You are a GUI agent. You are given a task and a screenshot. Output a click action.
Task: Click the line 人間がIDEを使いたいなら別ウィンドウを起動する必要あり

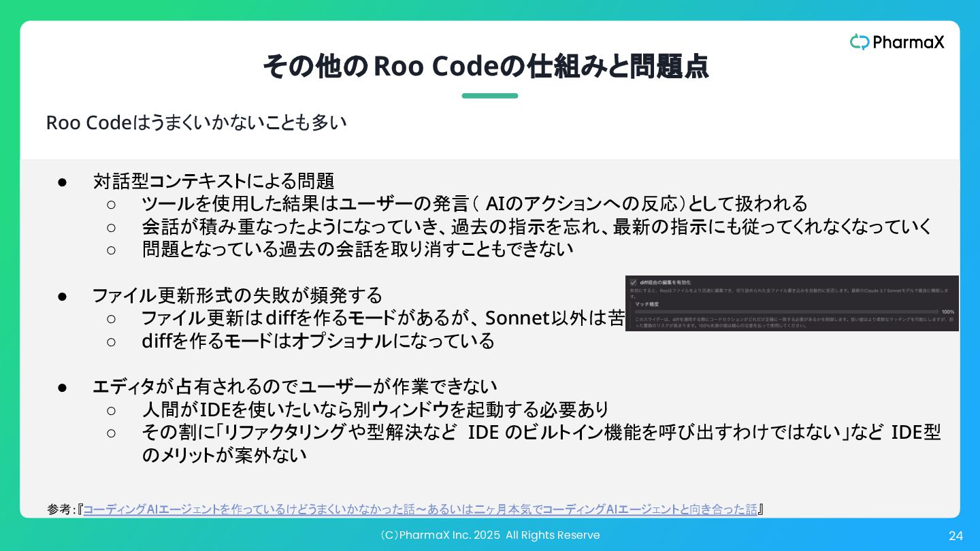(x=375, y=410)
